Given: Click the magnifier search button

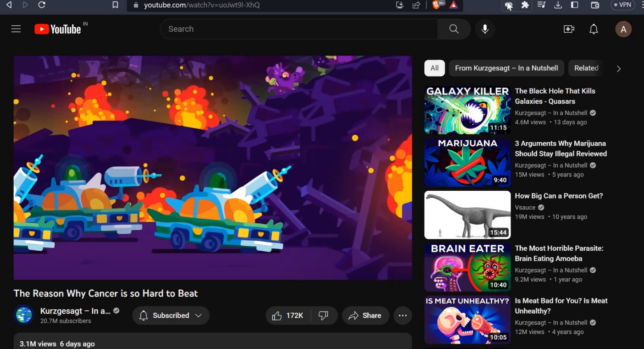Looking at the screenshot, I should pos(454,29).
